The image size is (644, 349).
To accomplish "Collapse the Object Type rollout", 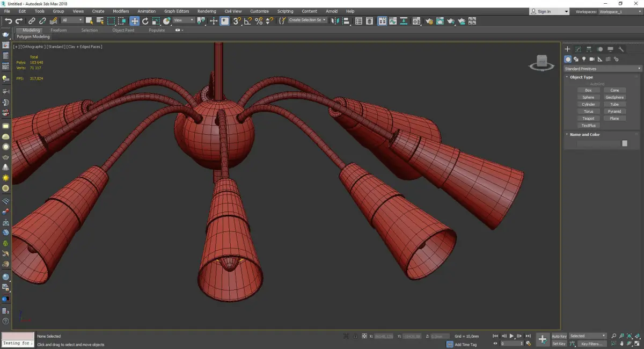I will pos(581,77).
